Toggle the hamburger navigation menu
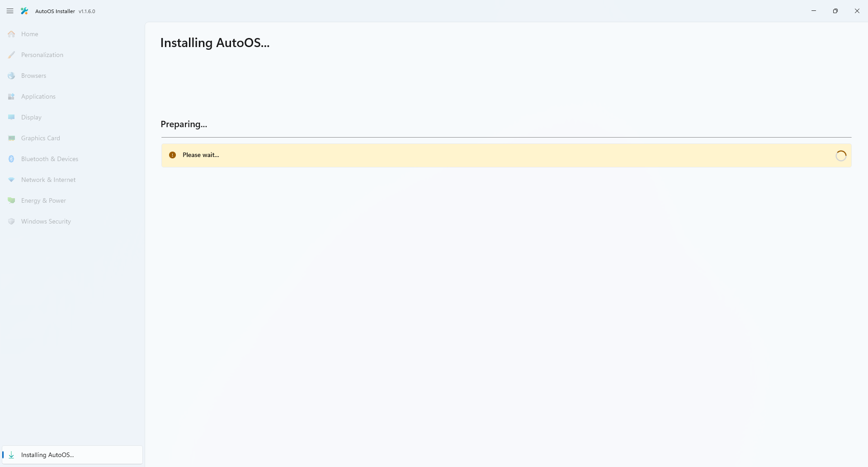 coord(10,11)
